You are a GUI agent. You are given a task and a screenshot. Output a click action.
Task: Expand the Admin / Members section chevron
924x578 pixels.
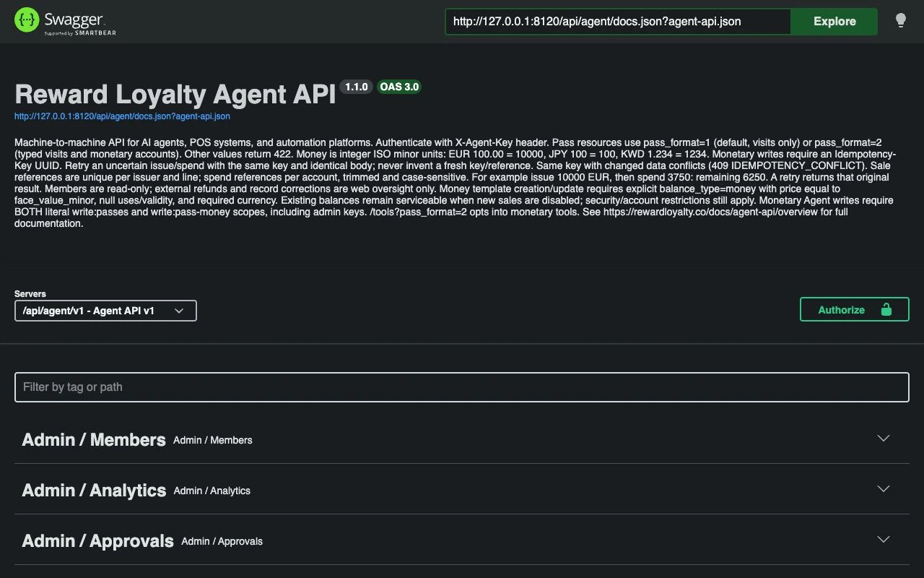click(883, 439)
